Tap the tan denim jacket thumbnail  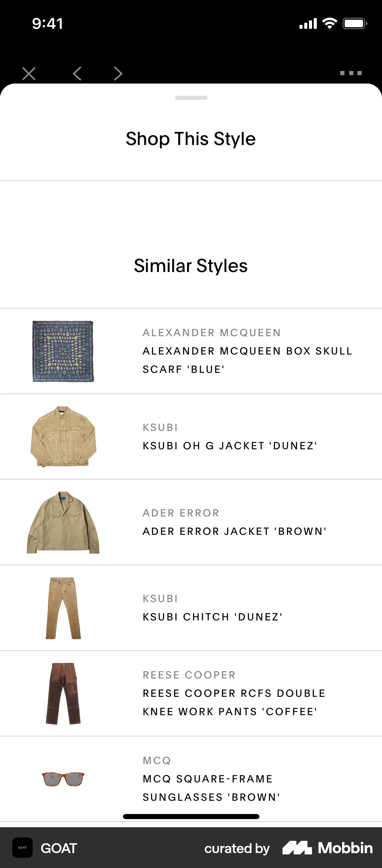64,437
